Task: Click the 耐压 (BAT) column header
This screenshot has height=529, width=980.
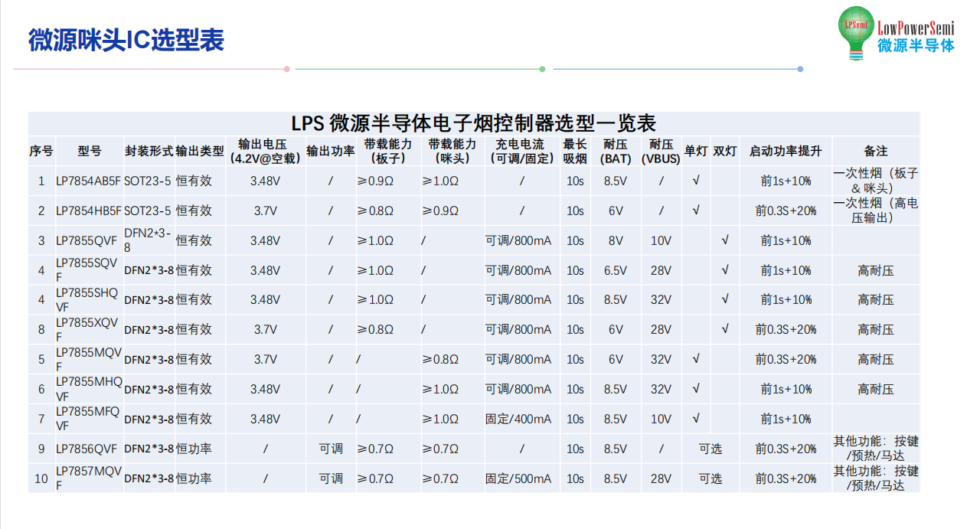Action: tap(616, 151)
